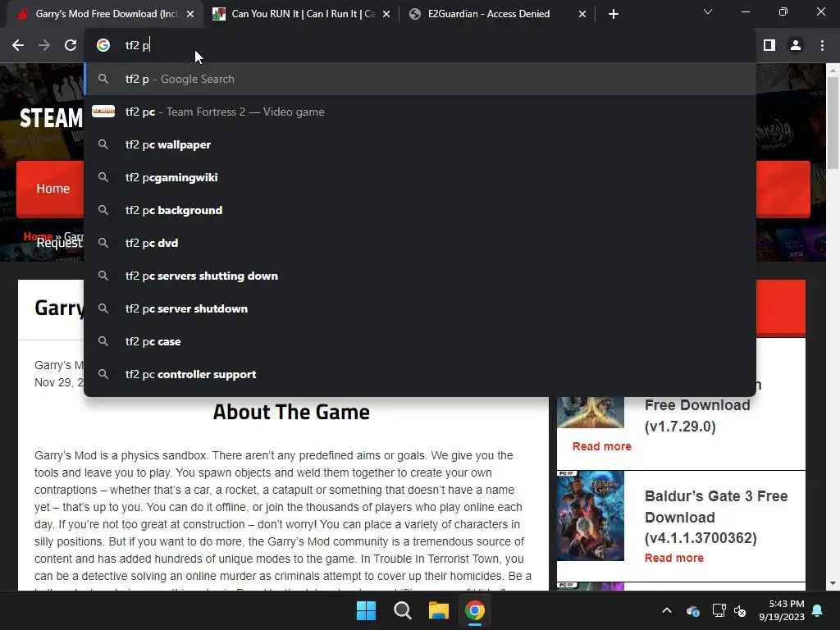This screenshot has width=840, height=630.
Task: Choose 'tf2 pc servers shutting down' suggestion
Action: tap(420, 276)
